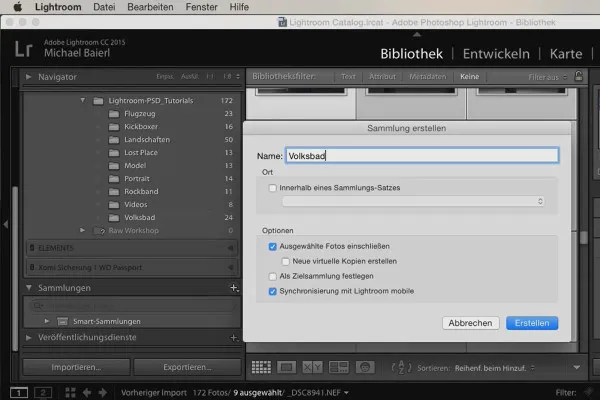600x400 pixels.
Task: Click the main window 1 button
Action: pos(19,393)
